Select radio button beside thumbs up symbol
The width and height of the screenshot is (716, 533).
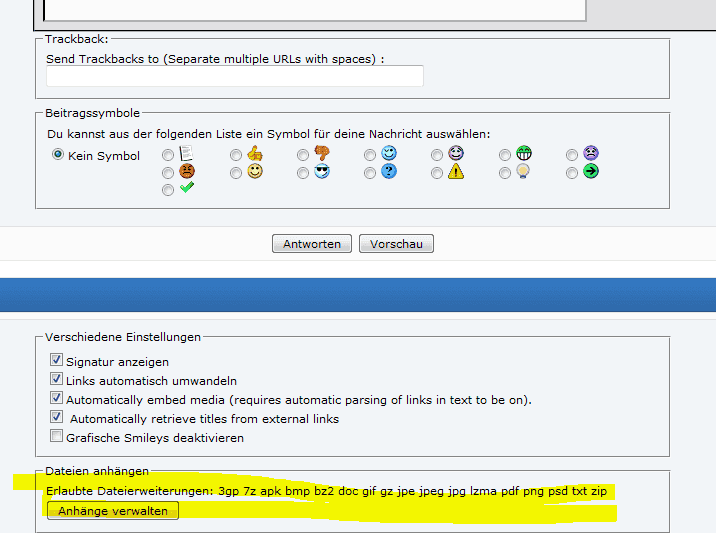tap(236, 155)
